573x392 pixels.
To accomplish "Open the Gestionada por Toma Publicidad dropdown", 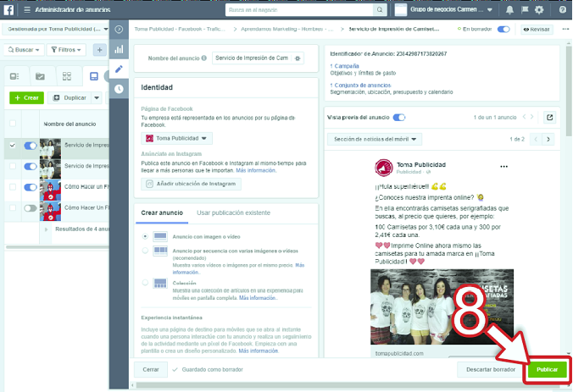I will tap(58, 29).
